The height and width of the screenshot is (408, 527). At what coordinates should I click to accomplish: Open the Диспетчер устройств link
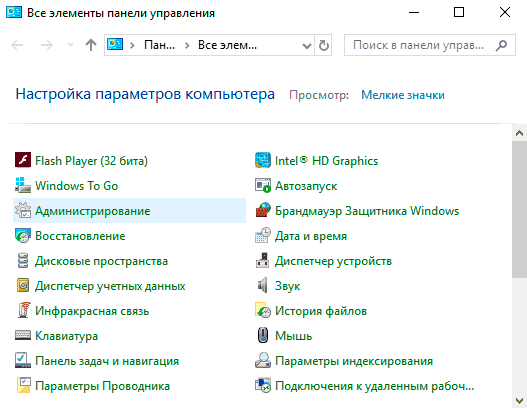(x=333, y=261)
